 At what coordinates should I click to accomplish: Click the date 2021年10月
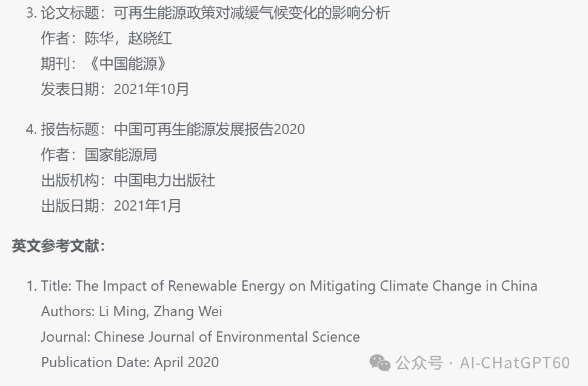(152, 89)
